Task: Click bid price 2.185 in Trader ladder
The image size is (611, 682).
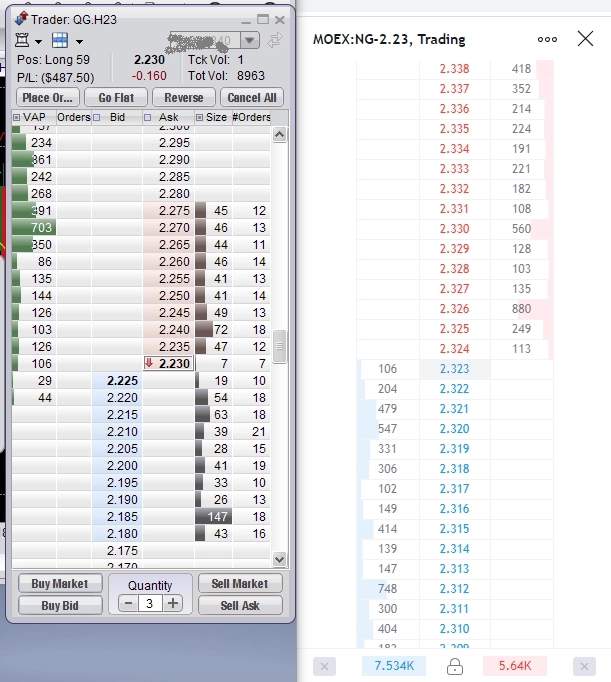Action: tap(117, 517)
